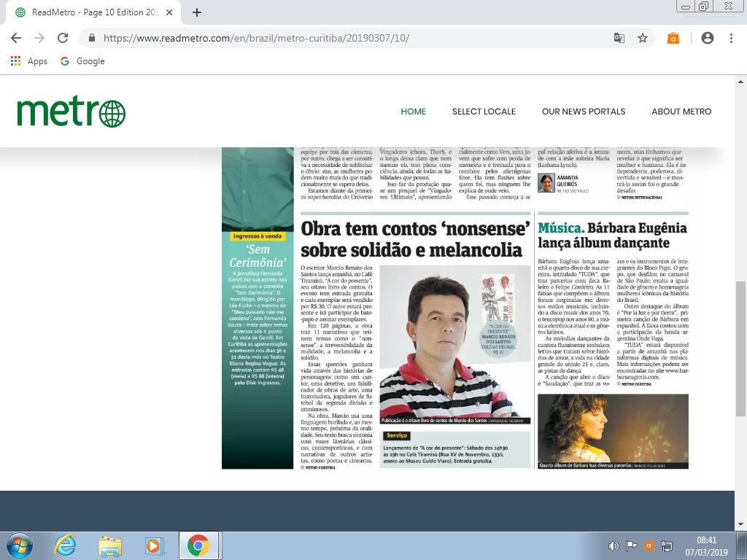Open the Windows Start button
Screen dimensions: 747x560
pyautogui.click(x=20, y=545)
